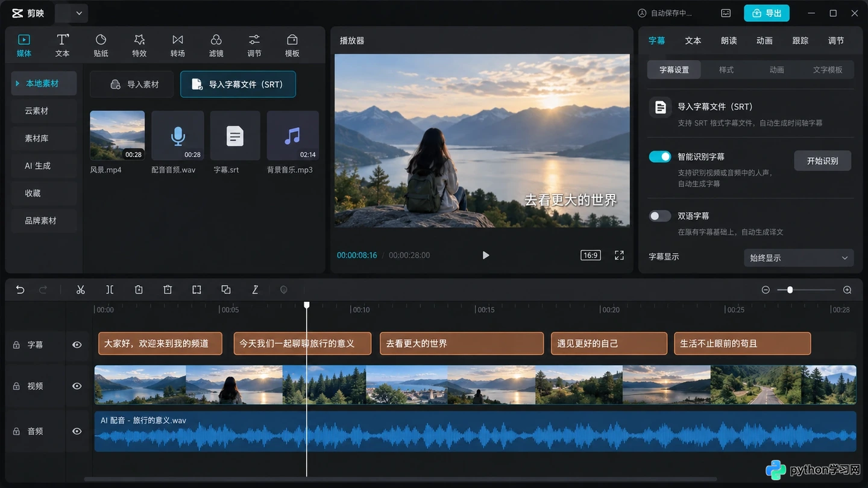Select the 样式 sub-tab
The width and height of the screenshot is (868, 488).
click(x=726, y=70)
